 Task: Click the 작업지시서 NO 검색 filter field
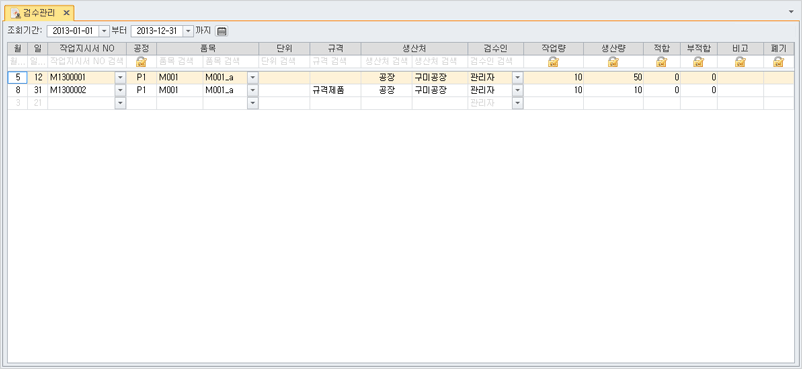[x=87, y=62]
